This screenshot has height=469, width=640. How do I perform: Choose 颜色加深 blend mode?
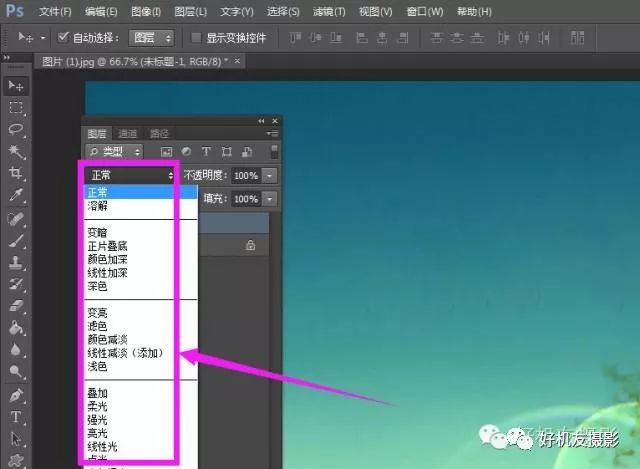coord(141,259)
